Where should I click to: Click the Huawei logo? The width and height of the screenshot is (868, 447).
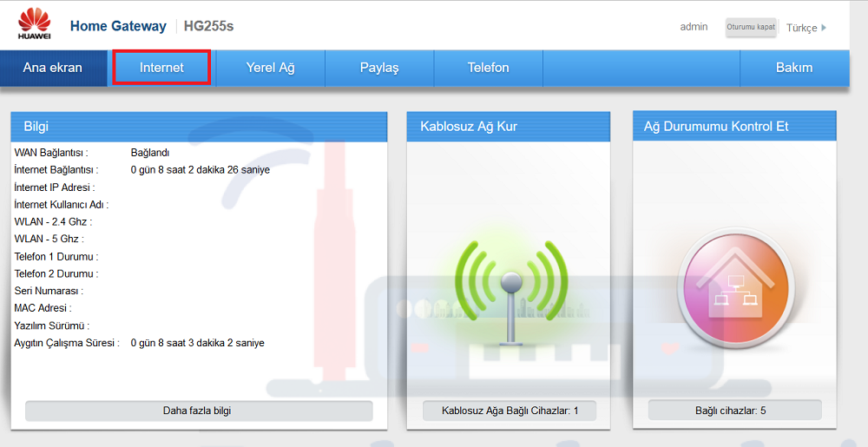[34, 23]
